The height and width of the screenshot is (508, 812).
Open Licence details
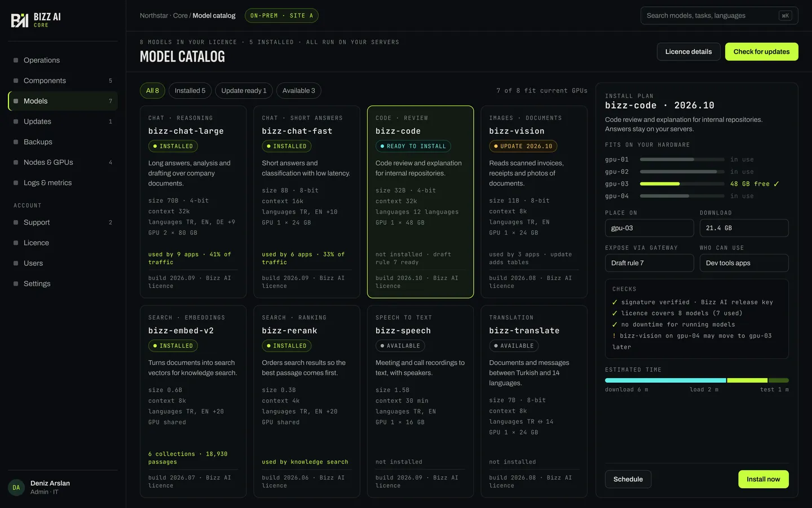(x=689, y=52)
